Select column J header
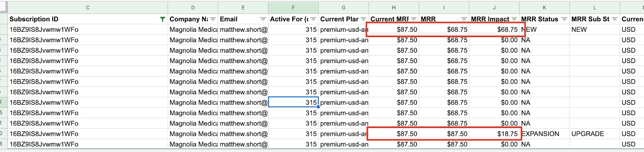The width and height of the screenshot is (644, 152). [x=494, y=8]
